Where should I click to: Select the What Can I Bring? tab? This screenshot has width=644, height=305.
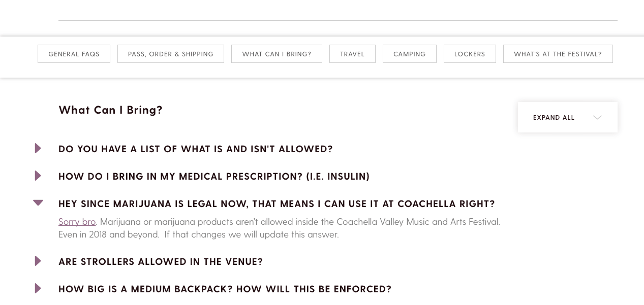click(x=277, y=54)
